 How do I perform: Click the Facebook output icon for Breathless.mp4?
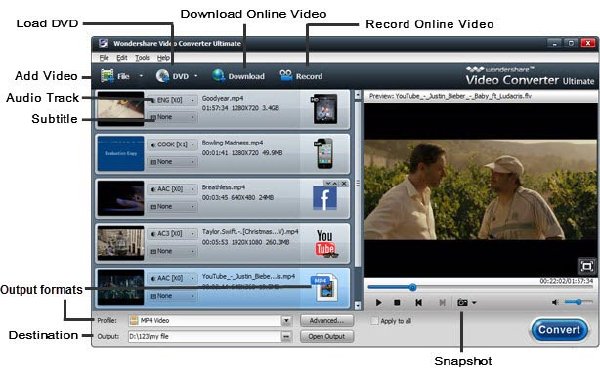tap(324, 198)
